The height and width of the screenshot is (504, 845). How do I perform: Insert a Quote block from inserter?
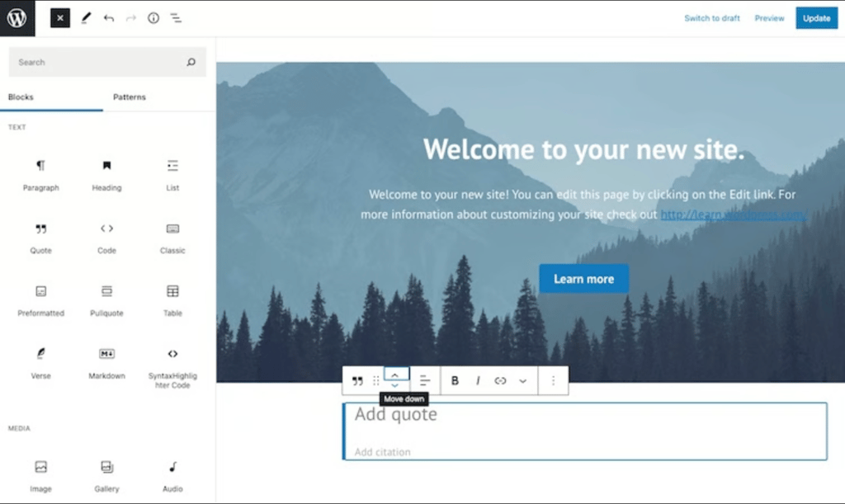pos(41,238)
